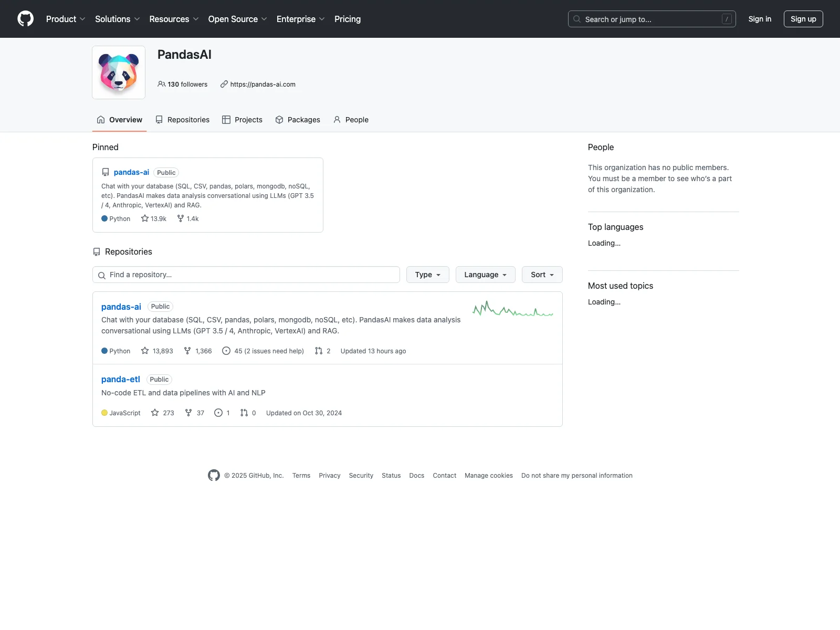Open the Contact footer link

coord(445,476)
